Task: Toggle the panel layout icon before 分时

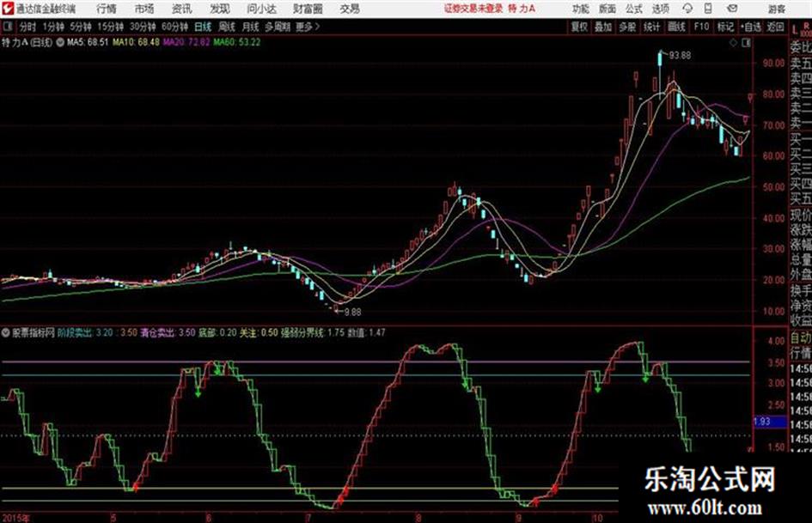Action: (x=7, y=27)
